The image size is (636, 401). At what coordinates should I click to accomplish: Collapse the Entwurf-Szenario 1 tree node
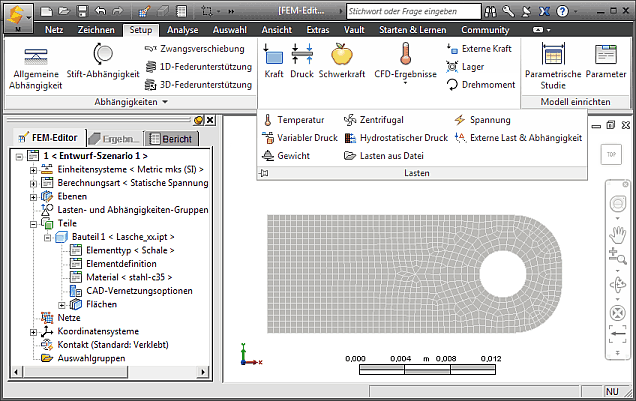pyautogui.click(x=21, y=157)
